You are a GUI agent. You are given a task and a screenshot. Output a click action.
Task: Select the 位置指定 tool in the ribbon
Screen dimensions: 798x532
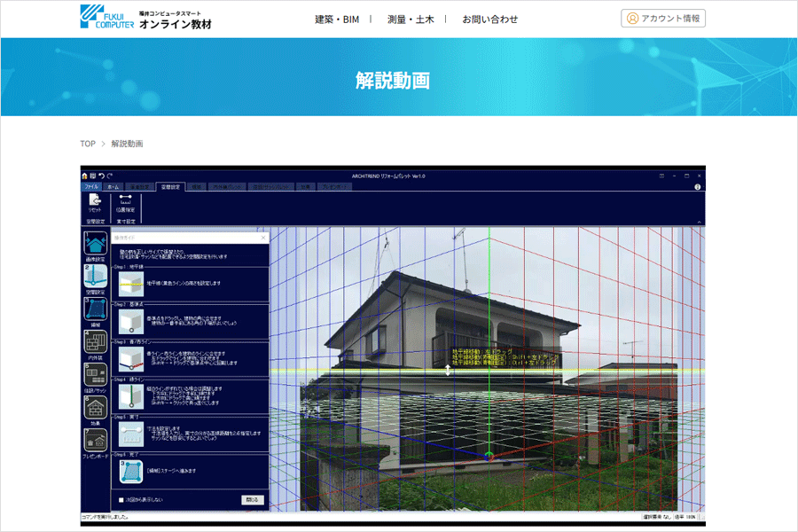[125, 202]
